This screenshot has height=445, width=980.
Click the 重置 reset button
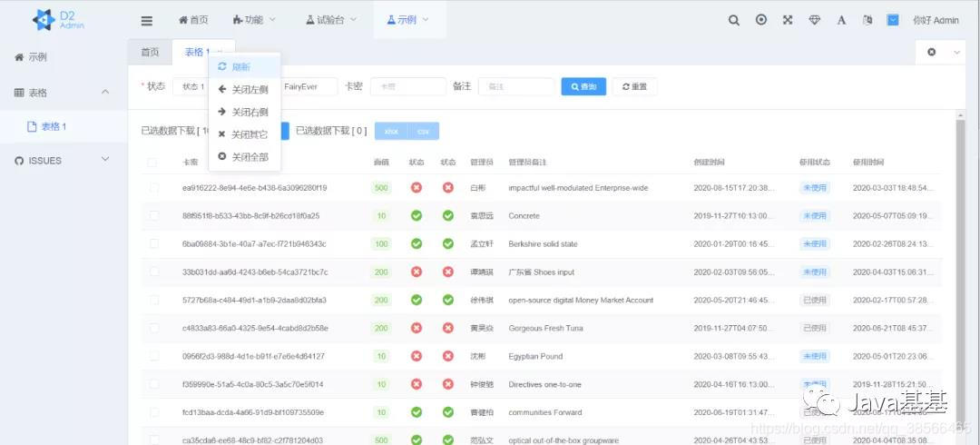[634, 86]
